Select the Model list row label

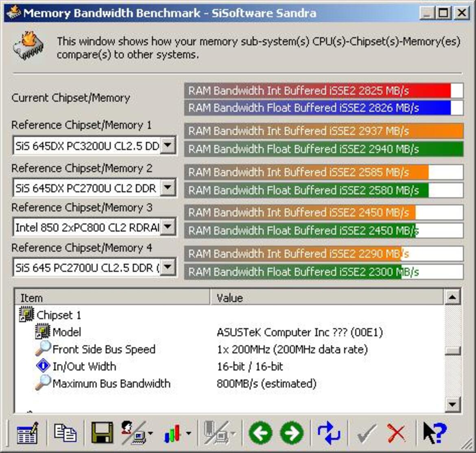(x=67, y=332)
